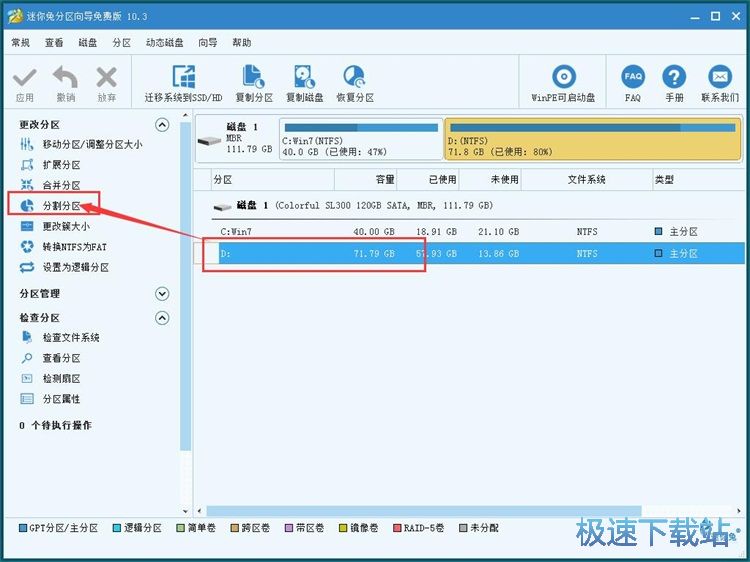Screen dimensions: 750x562
Task: Click the 21.10 GB unused value for C:
Action: point(498,231)
